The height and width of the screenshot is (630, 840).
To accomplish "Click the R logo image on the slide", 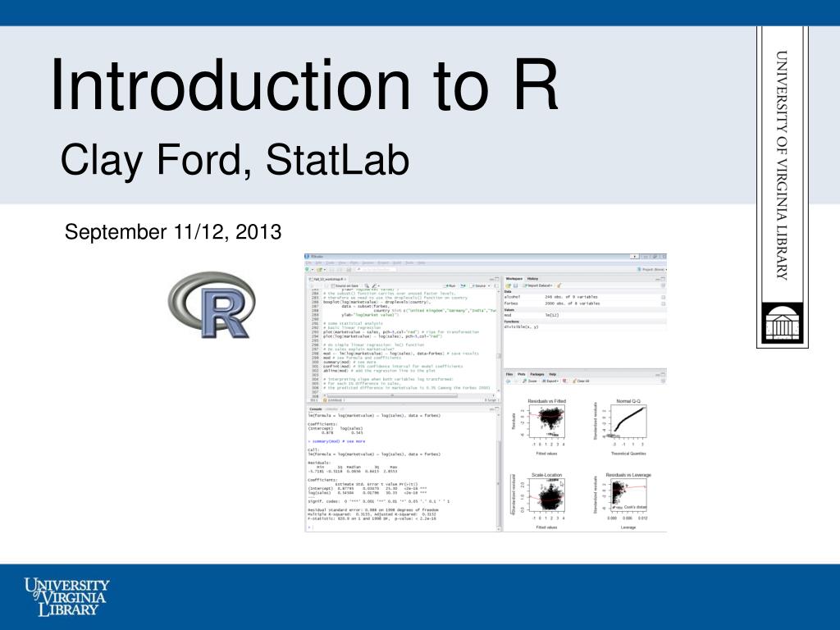I will (212, 305).
